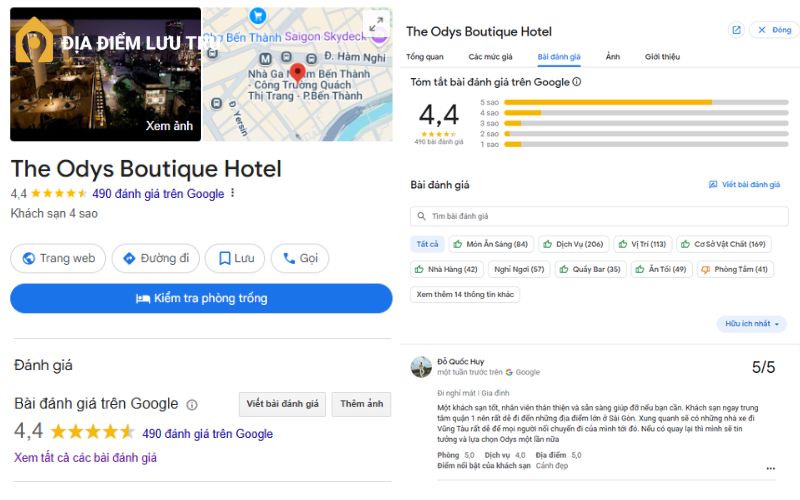Viewport: 800px width, 500px height.
Task: Toggle the Tất cả review filter chip
Action: pos(428,244)
